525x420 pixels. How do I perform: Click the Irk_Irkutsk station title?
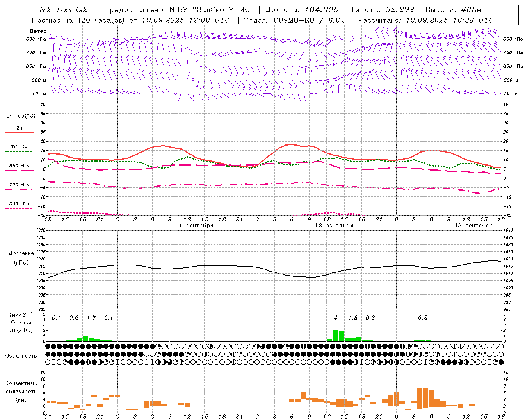(63, 10)
